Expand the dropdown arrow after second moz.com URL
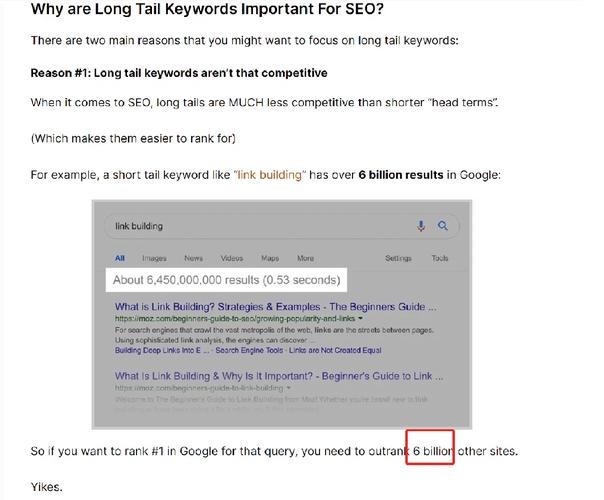The height and width of the screenshot is (500, 604). tap(289, 388)
